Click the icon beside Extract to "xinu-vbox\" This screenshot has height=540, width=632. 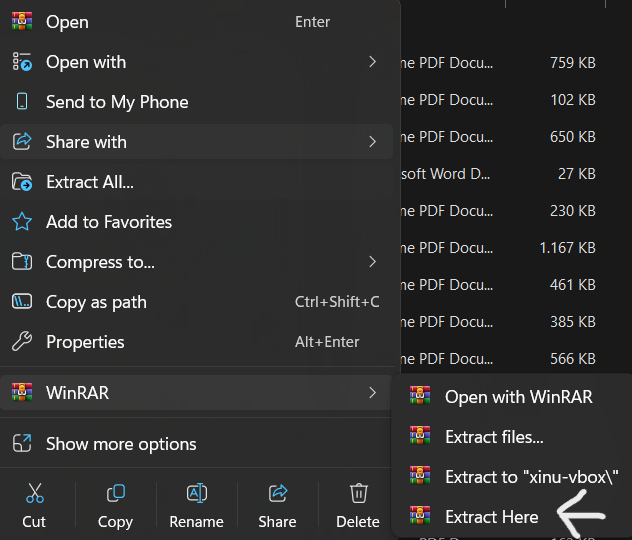420,475
